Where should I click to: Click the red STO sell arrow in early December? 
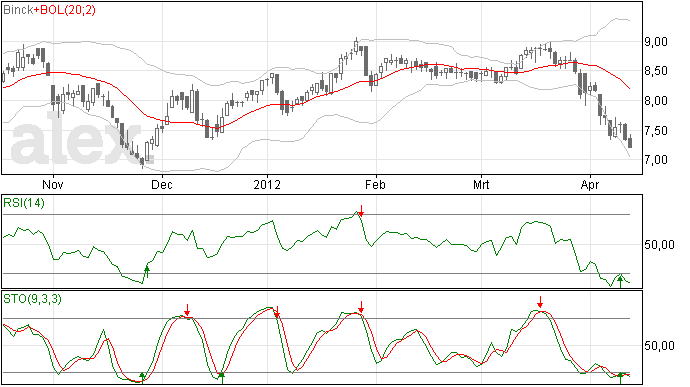pyautogui.click(x=187, y=310)
